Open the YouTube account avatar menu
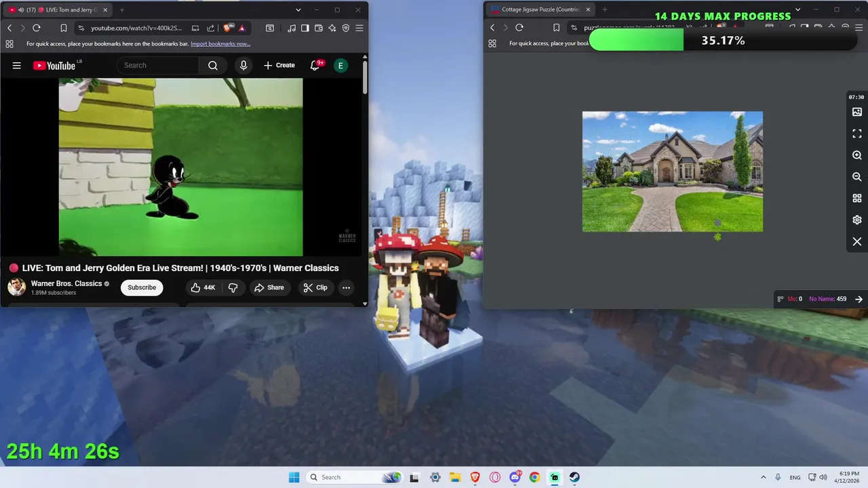The width and height of the screenshot is (868, 488). coord(340,65)
